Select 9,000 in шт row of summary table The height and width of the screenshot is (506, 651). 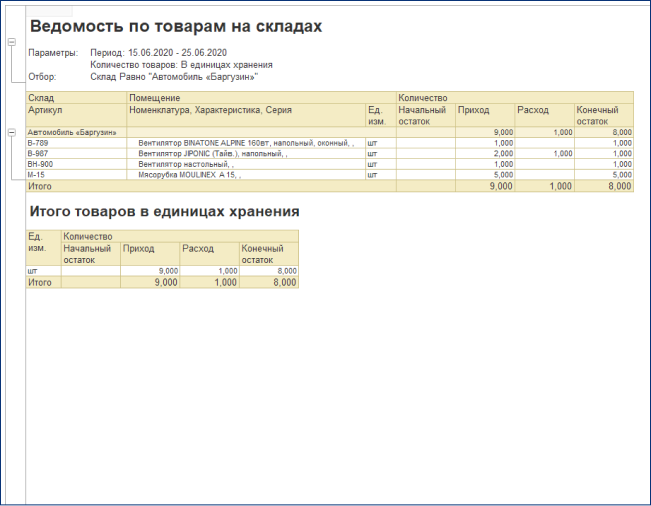pyautogui.click(x=150, y=271)
